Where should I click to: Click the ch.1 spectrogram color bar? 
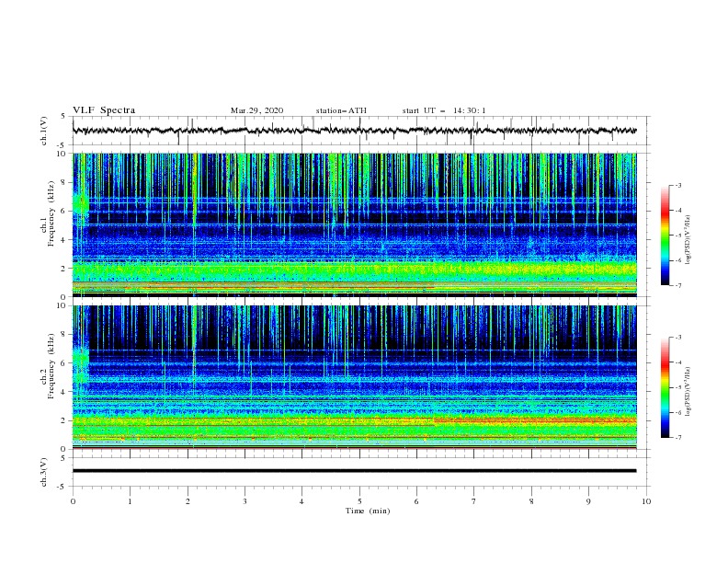[665, 236]
